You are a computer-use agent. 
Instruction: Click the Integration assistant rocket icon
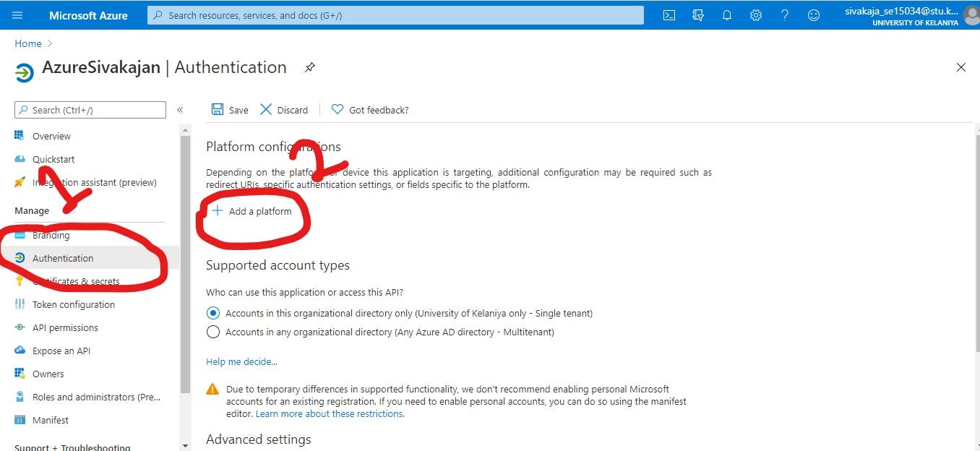pos(20,182)
